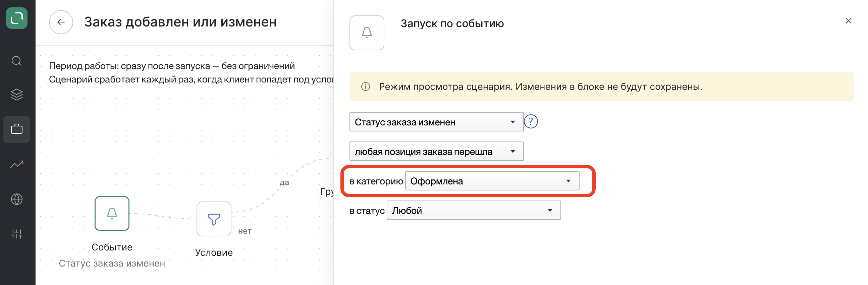Click the globe icon in sidebar

17,199
